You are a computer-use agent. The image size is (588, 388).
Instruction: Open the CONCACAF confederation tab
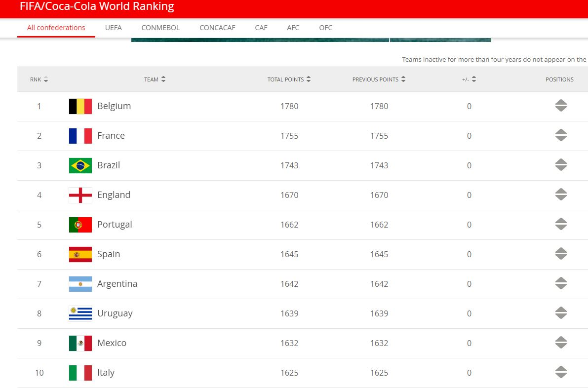pyautogui.click(x=217, y=28)
